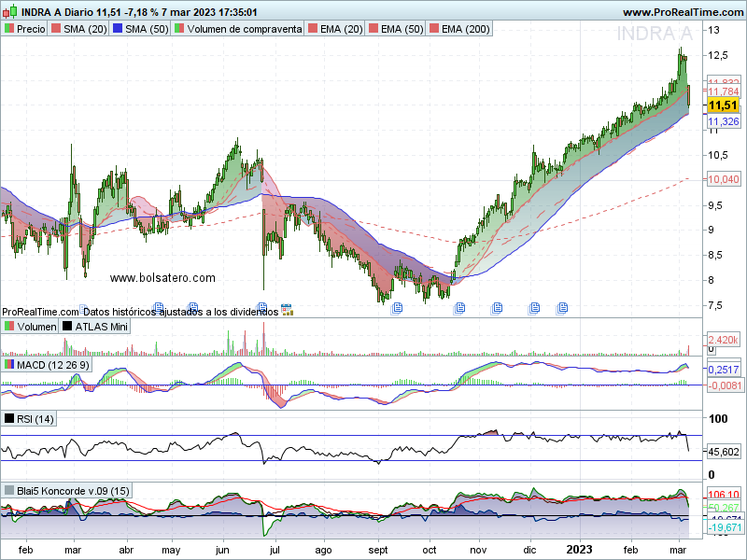Click the 'sept' label on time axis
This screenshot has width=747, height=560.
pyautogui.click(x=378, y=550)
